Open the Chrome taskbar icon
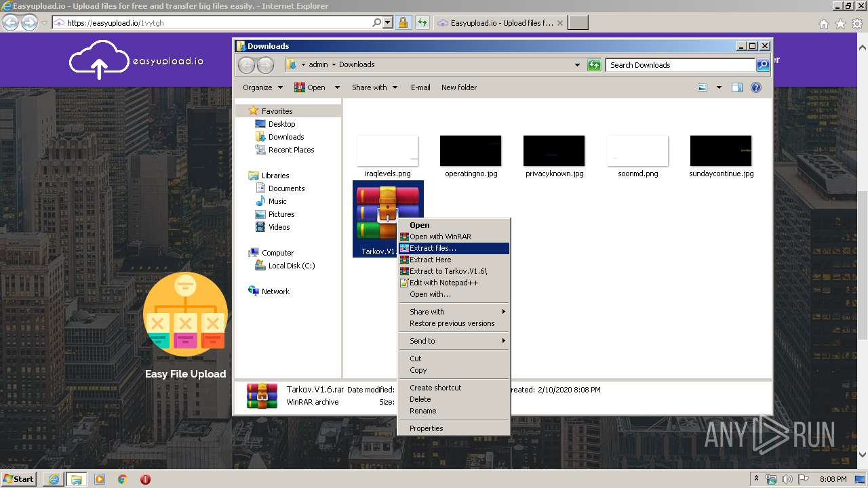 point(123,479)
